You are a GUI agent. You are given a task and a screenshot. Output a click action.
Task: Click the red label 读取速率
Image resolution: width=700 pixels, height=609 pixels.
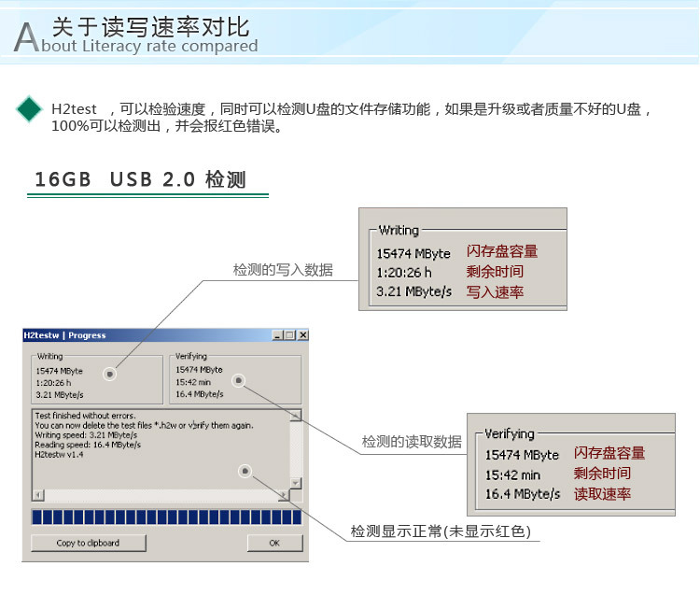[602, 494]
